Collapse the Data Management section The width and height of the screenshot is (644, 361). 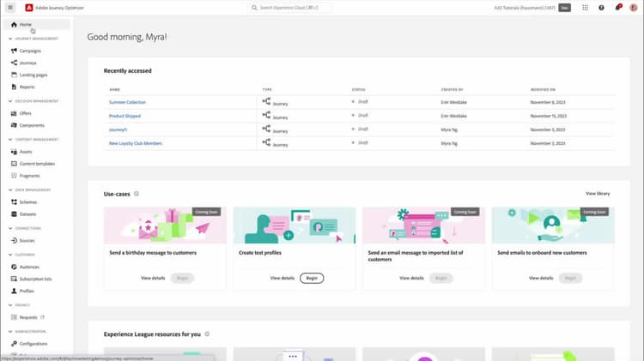coord(10,190)
